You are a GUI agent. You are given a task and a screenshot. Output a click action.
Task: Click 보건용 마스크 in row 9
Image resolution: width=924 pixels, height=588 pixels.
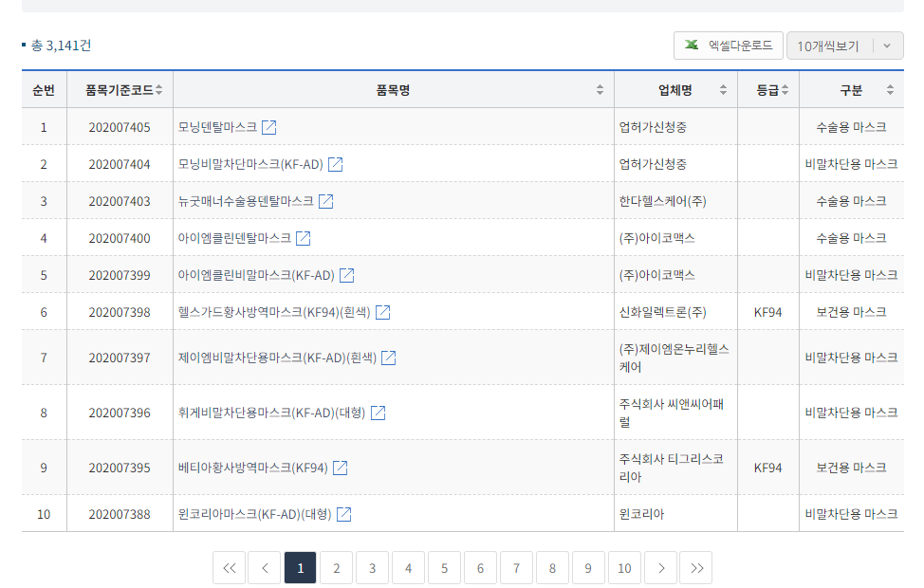pos(851,468)
